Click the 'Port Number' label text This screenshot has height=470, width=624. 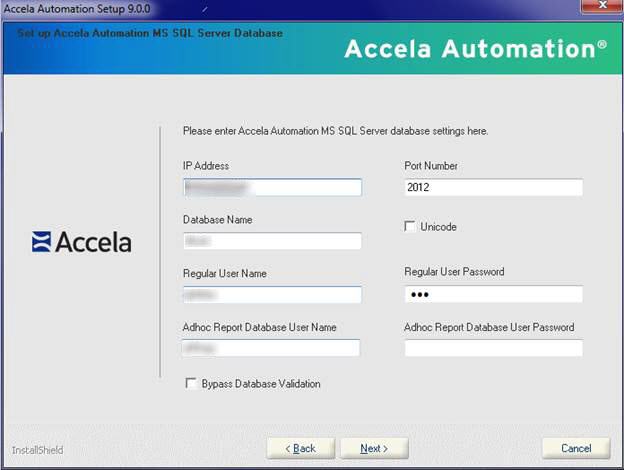pos(431,166)
